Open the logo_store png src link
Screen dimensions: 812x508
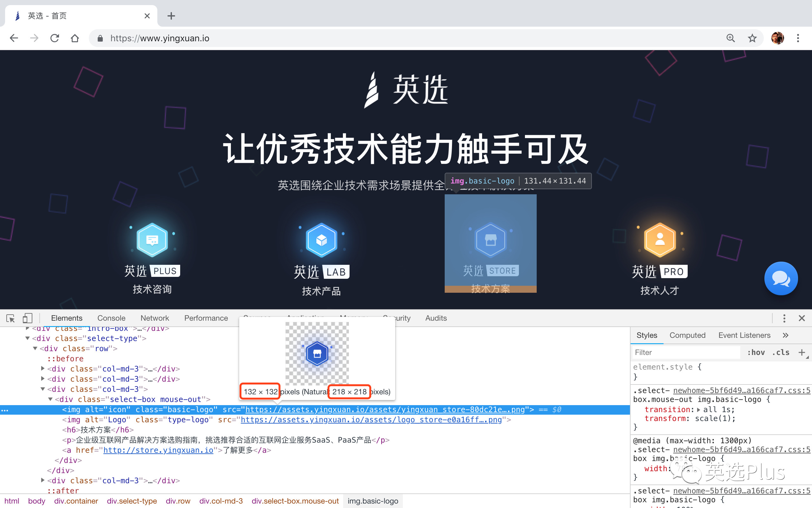(x=371, y=419)
